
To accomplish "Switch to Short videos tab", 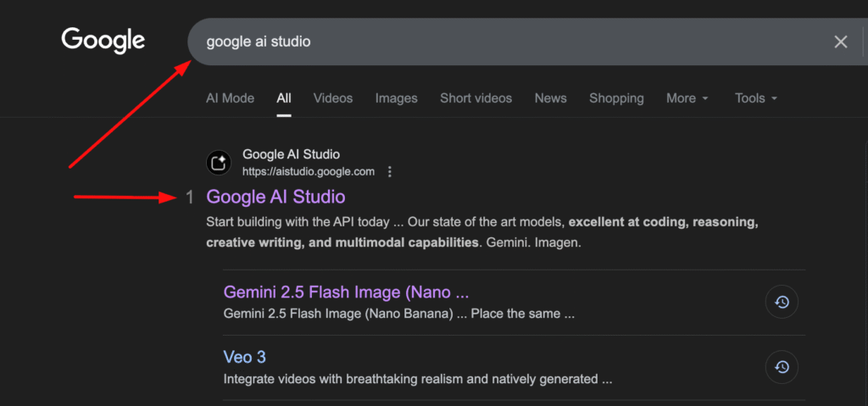I will [x=476, y=98].
